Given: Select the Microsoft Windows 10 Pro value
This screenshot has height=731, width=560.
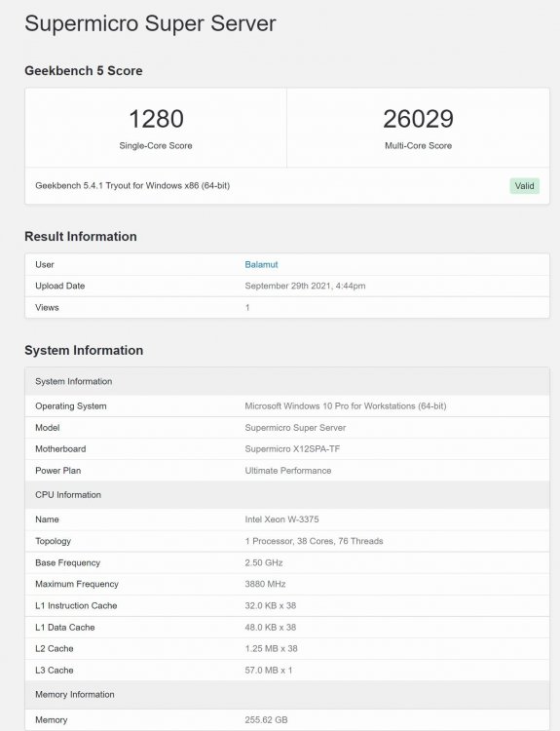Looking at the screenshot, I should [x=345, y=406].
